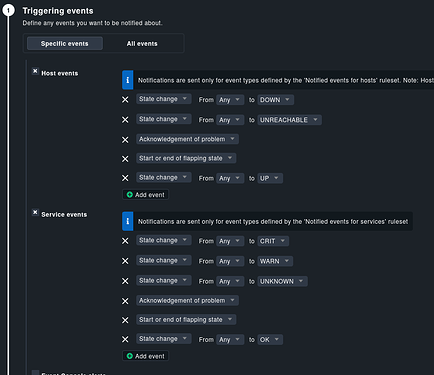Viewport: 434px width, 375px height.
Task: Open the UNKNOWN target state dropdown
Action: coord(282,281)
